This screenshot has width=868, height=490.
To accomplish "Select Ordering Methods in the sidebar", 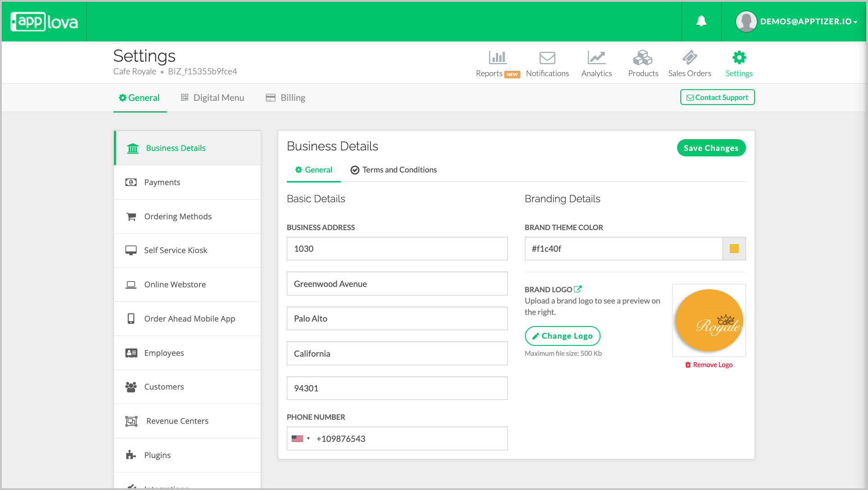I will 178,217.
